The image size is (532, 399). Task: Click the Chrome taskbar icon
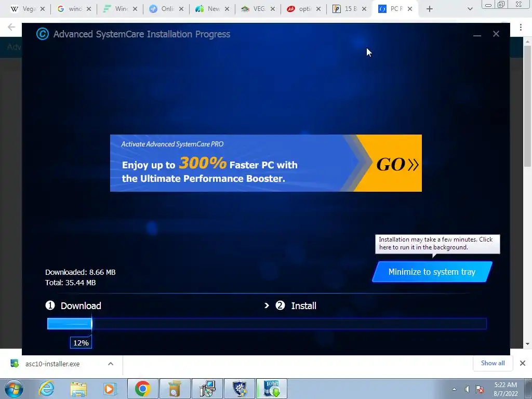click(143, 389)
